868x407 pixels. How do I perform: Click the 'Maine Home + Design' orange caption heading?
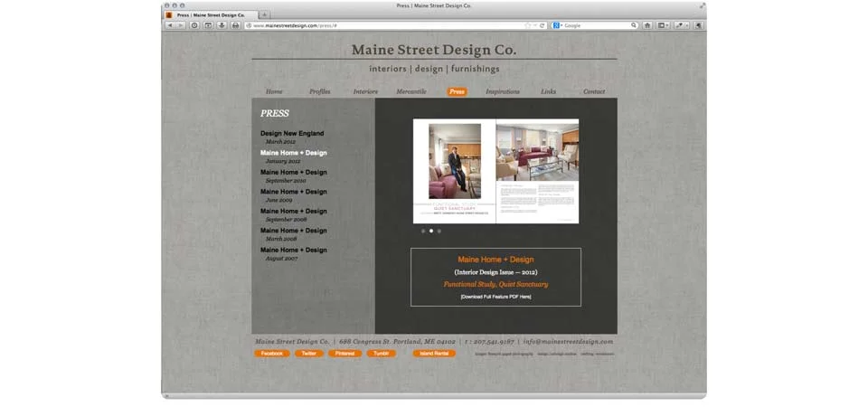pos(496,260)
